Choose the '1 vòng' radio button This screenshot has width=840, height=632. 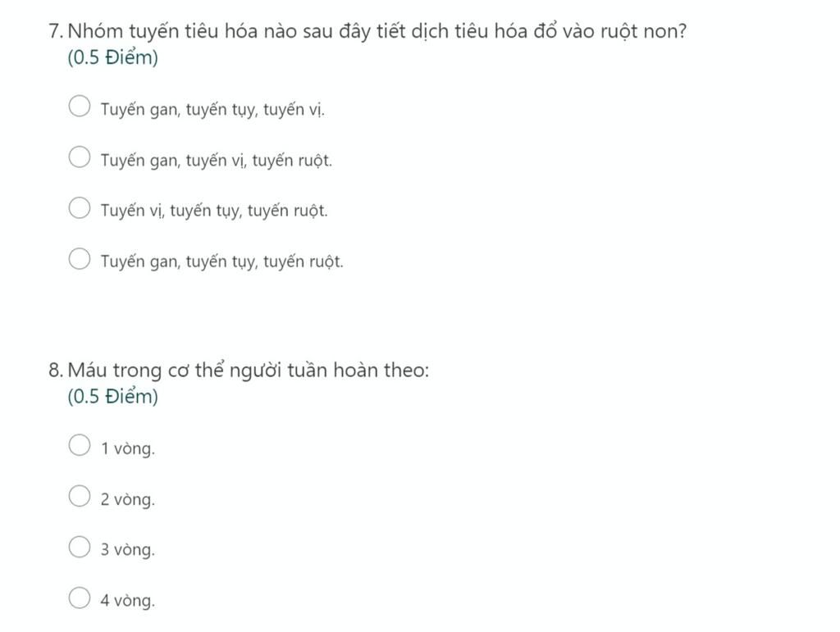[x=80, y=445]
